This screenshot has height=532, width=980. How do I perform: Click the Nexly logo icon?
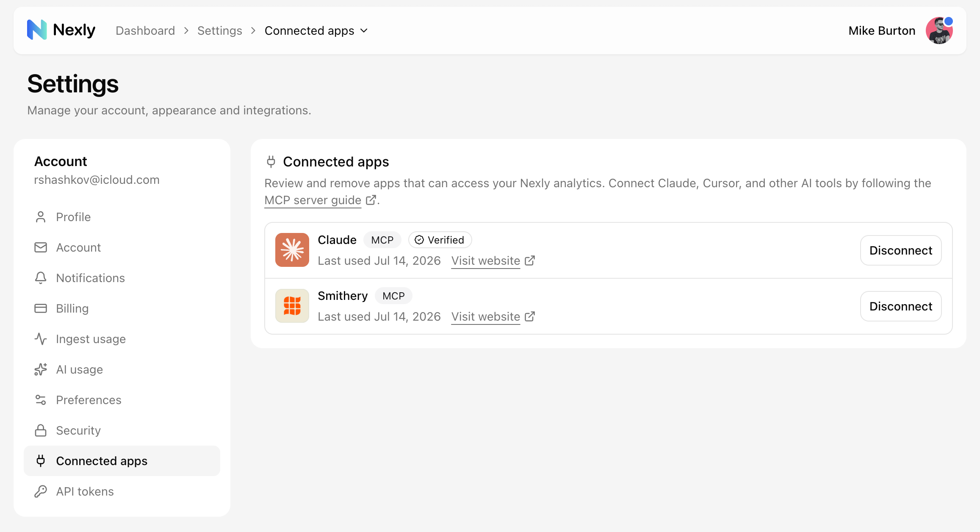[37, 30]
